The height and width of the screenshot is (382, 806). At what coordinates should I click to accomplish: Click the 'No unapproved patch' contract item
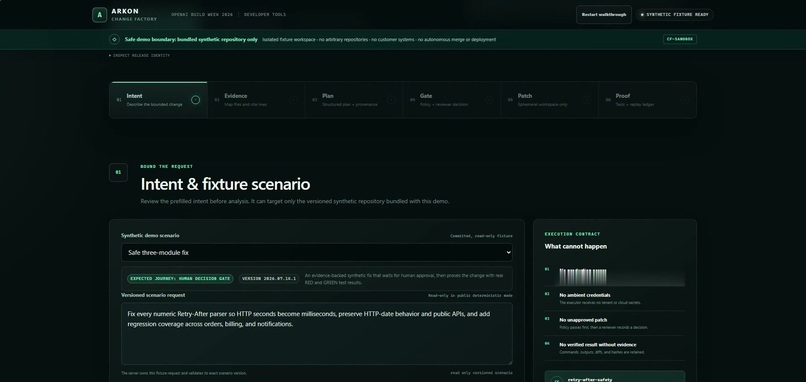coord(615,323)
